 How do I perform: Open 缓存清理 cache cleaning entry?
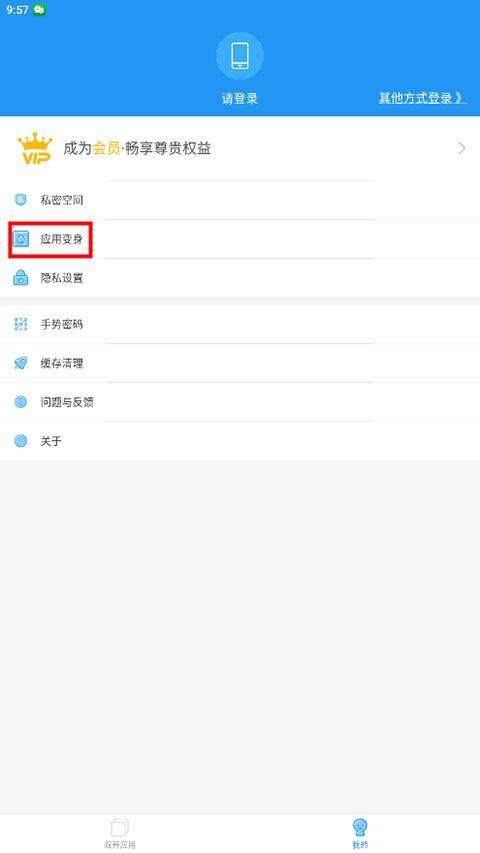240,363
